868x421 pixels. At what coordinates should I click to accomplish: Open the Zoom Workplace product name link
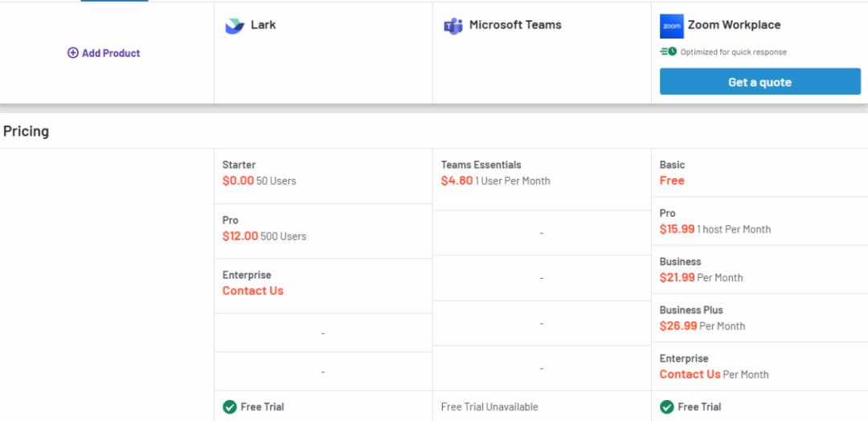734,25
